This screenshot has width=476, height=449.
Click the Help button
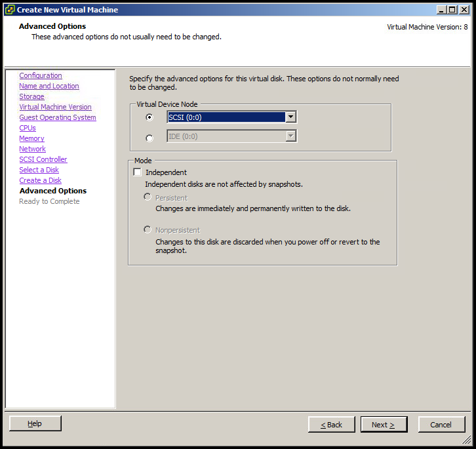pyautogui.click(x=35, y=423)
